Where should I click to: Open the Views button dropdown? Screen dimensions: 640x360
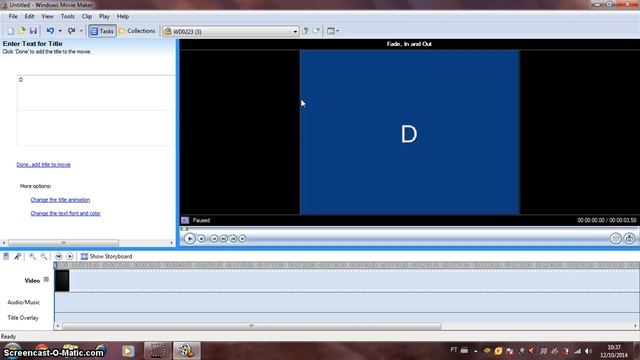click(x=333, y=31)
